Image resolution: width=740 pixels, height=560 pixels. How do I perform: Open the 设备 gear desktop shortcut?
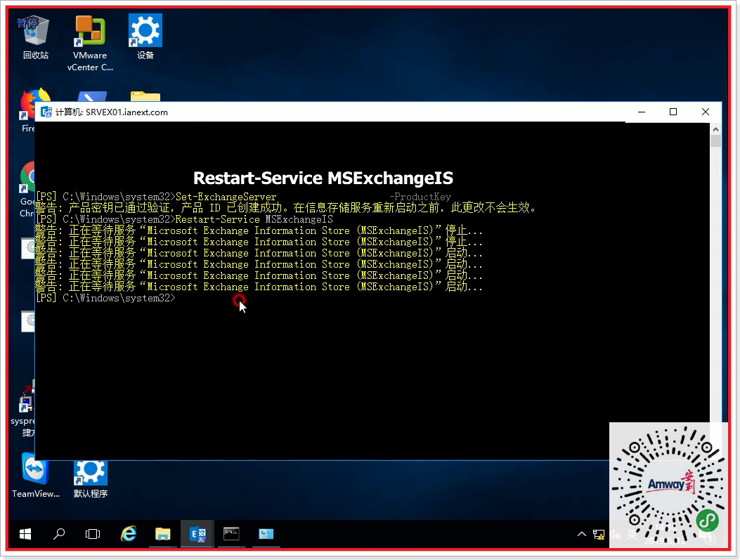145,37
